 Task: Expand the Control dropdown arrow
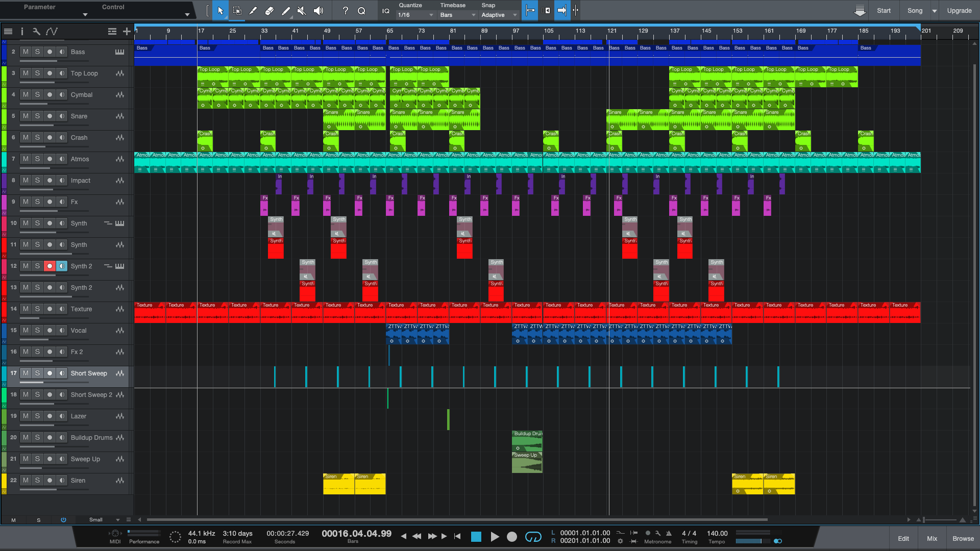click(x=187, y=15)
